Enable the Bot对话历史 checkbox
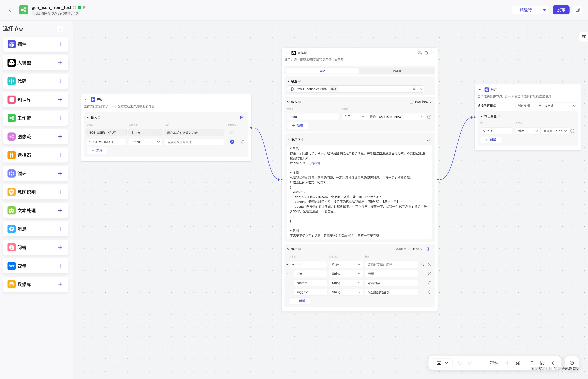The height and width of the screenshot is (379, 588). 411,102
